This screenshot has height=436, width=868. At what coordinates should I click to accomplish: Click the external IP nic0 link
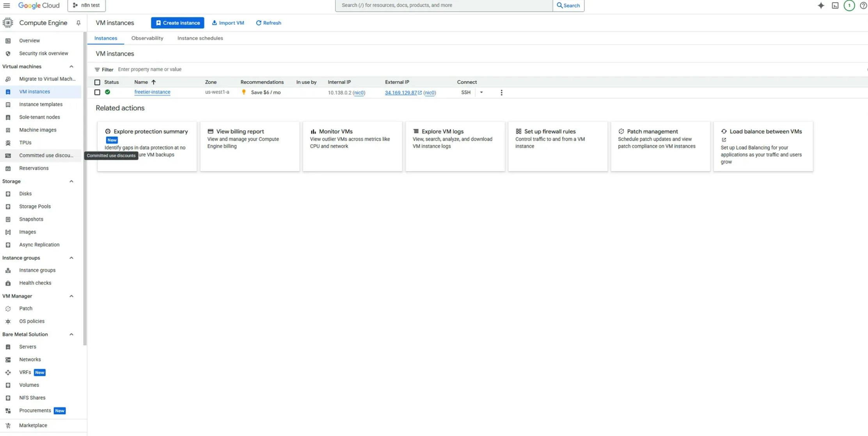coord(430,93)
